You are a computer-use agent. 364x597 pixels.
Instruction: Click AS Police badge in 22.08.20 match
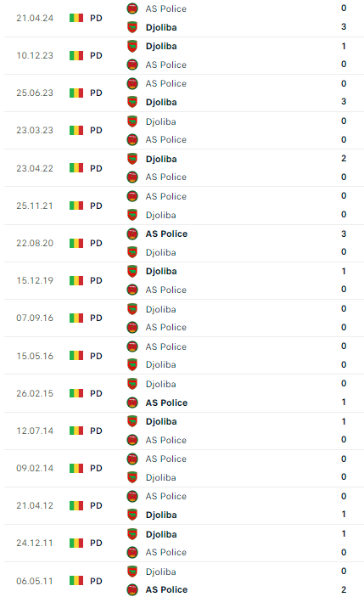(132, 234)
